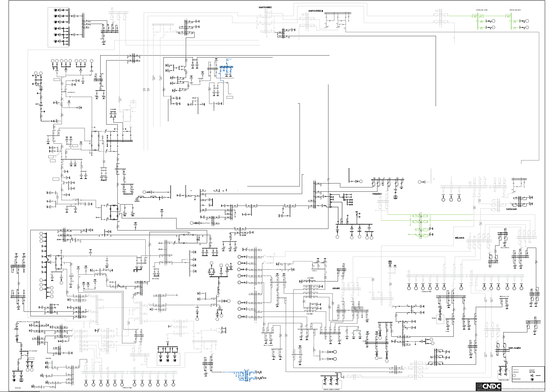Click the SANTIVAÑEZ II substation label

(316, 11)
